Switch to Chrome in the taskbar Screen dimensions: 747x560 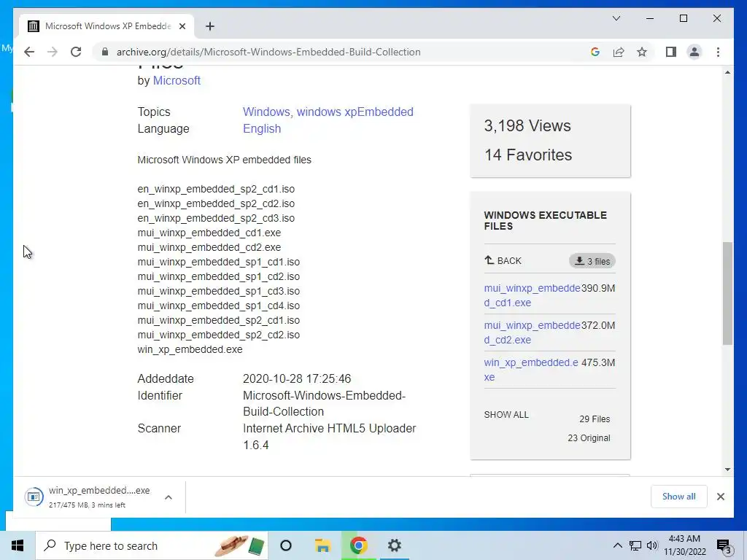coord(358,545)
